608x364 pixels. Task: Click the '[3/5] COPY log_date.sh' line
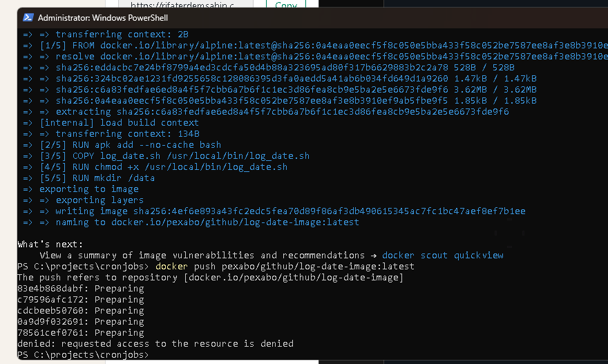tap(167, 156)
